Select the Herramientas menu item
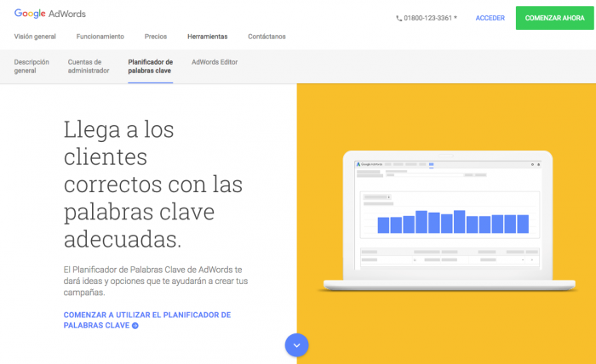 click(x=208, y=37)
